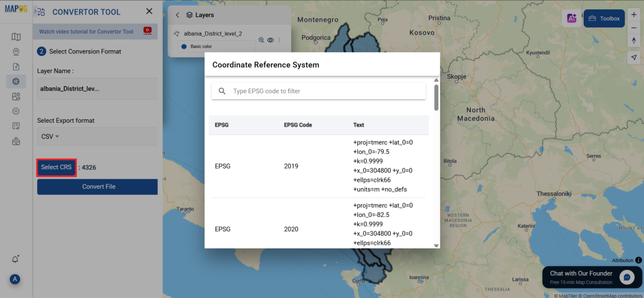The height and width of the screenshot is (298, 644).
Task: Click the Convertor Tool header icon
Action: click(41, 12)
